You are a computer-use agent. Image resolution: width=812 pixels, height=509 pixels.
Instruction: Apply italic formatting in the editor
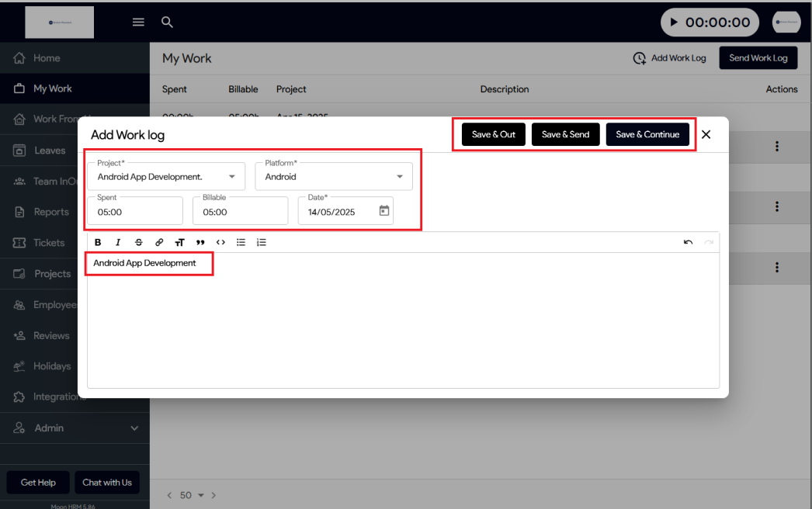[x=118, y=242]
